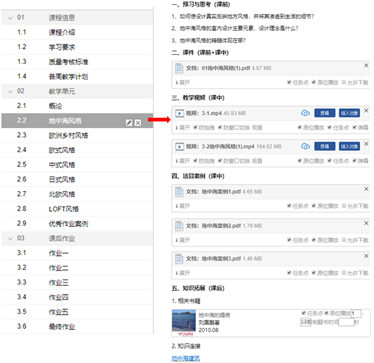374x363 pixels.
Task: Click the document icon for 地中海案例3.pdf
Action: [179, 258]
